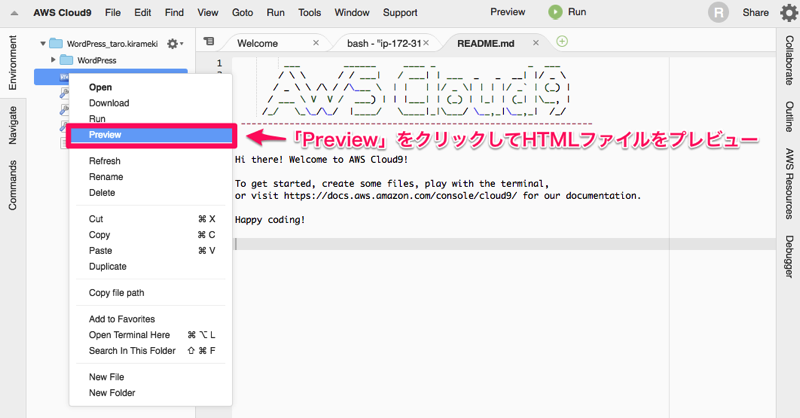Click the Share button
800x418 pixels.
(x=756, y=13)
